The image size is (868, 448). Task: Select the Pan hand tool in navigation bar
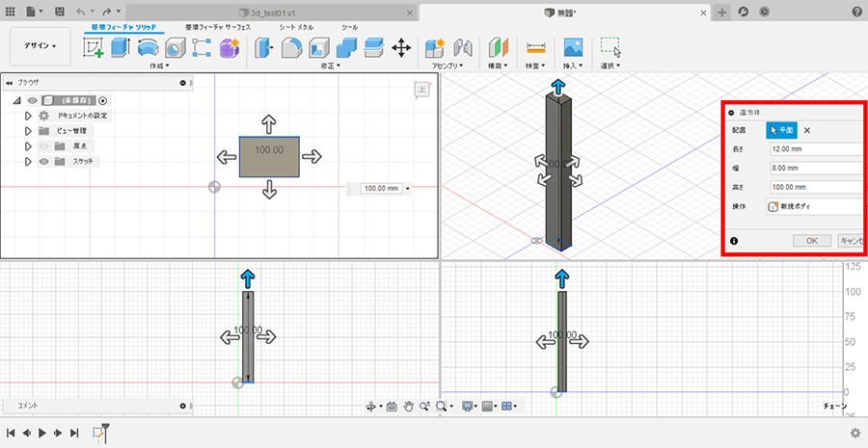click(409, 407)
